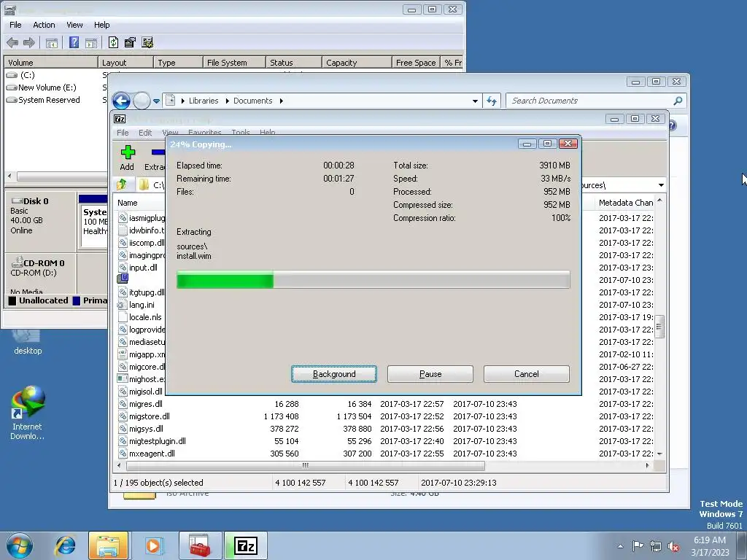Cancel the extraction process
747x560 pixels.
click(x=527, y=374)
